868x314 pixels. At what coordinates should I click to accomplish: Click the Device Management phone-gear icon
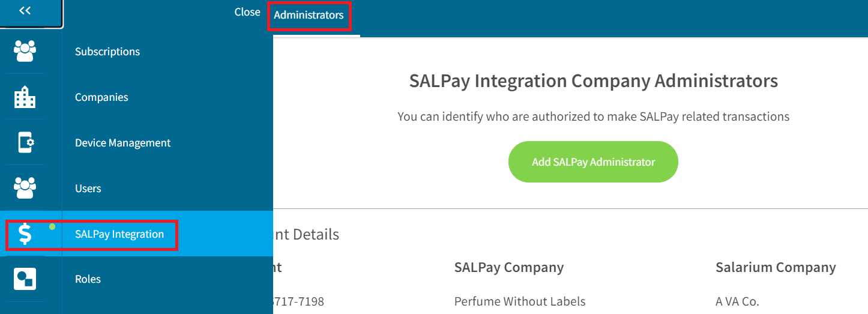pyautogui.click(x=25, y=142)
